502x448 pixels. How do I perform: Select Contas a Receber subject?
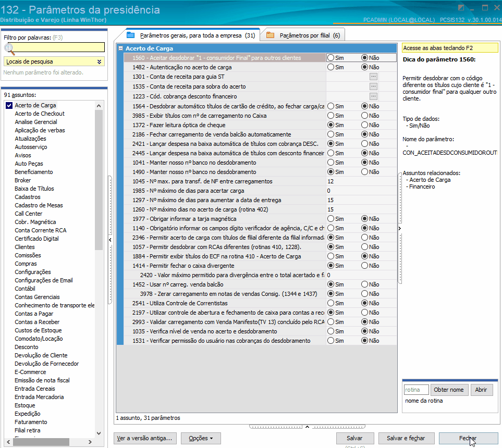pos(37,322)
